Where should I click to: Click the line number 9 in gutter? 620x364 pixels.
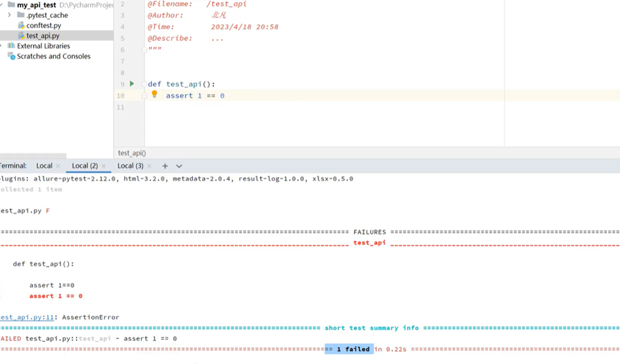click(x=122, y=84)
